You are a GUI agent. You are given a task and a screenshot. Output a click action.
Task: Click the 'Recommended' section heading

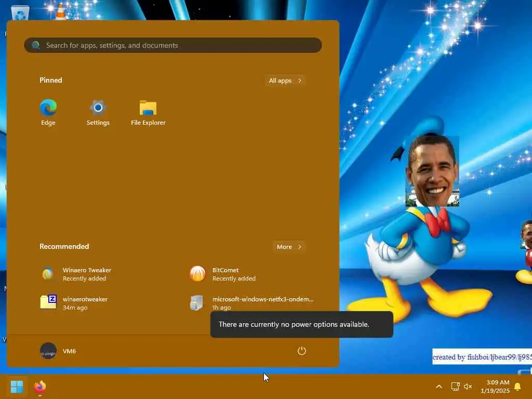64,246
